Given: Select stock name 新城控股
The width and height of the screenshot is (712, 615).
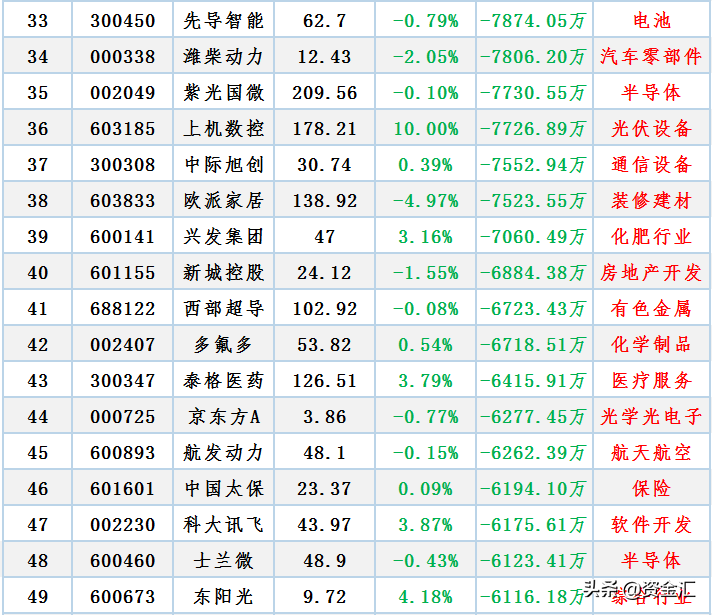Looking at the screenshot, I should 223,273.
